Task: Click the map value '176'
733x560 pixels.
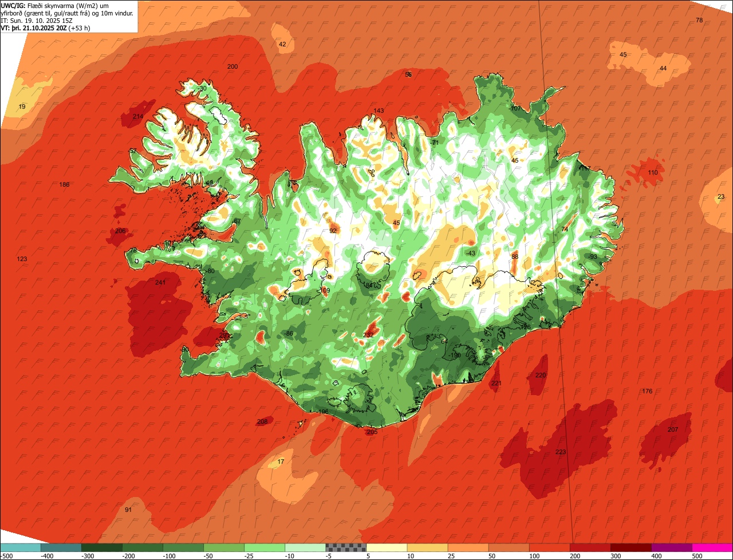Action: point(647,392)
